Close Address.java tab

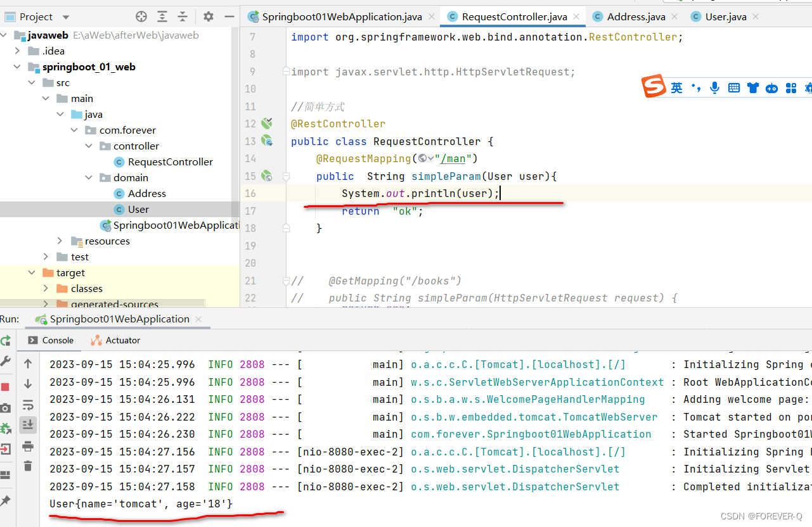pos(674,17)
